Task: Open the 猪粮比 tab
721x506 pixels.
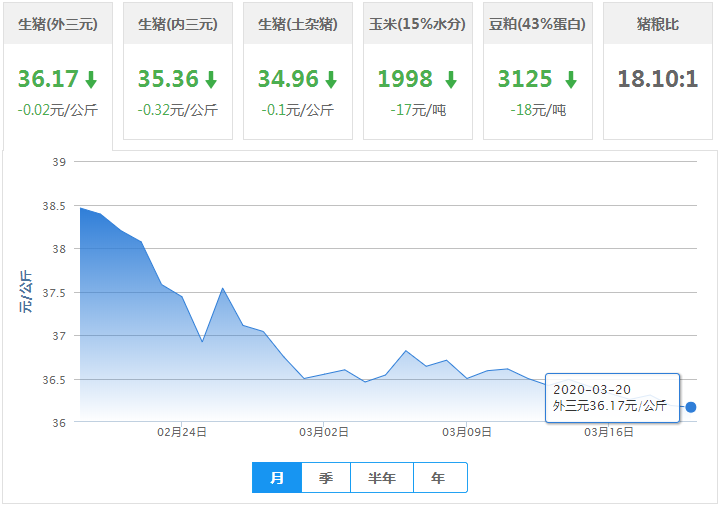Action: point(657,23)
